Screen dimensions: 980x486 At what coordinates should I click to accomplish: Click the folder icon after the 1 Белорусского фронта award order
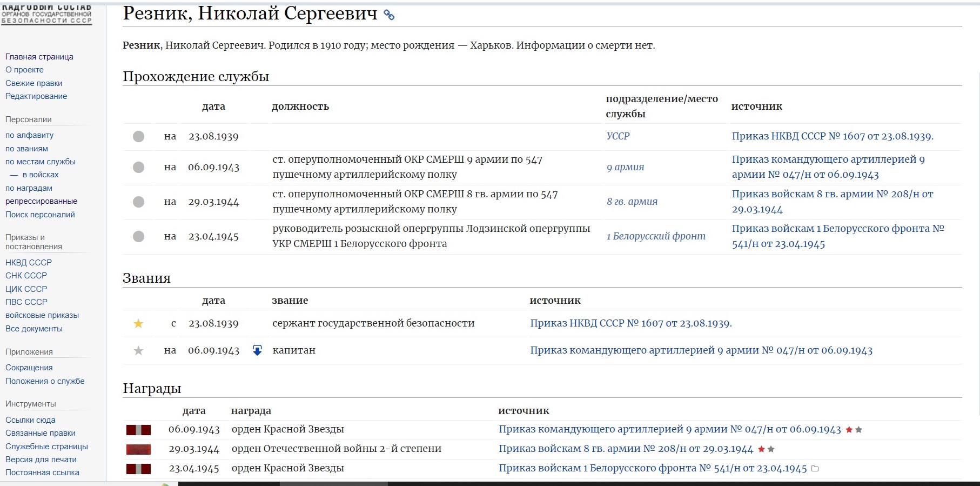(x=815, y=469)
